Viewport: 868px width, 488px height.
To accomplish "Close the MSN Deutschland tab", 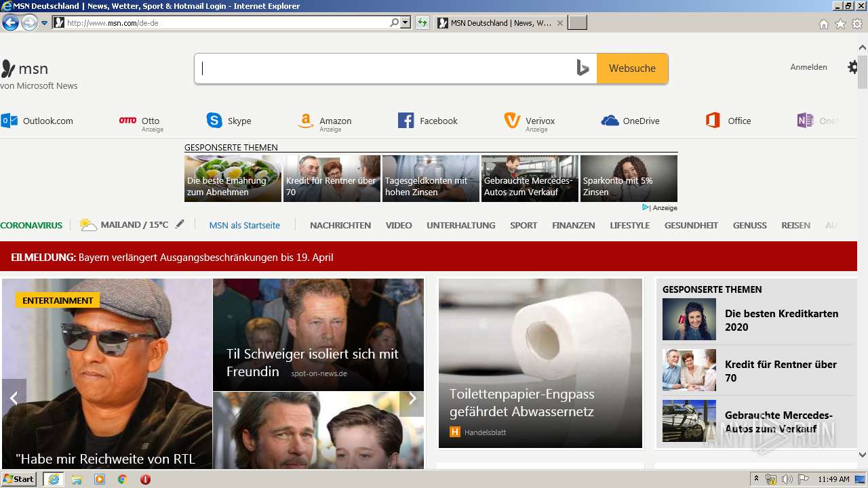I will click(559, 23).
